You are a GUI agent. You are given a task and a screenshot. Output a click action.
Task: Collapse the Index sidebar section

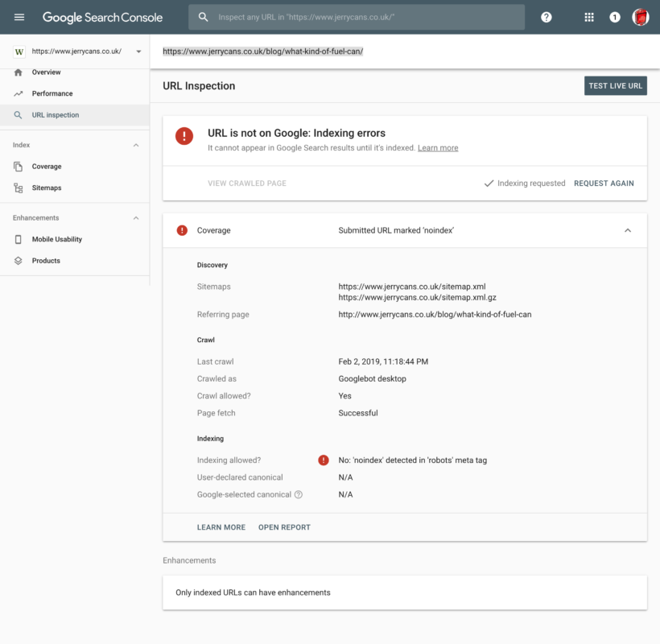point(135,145)
